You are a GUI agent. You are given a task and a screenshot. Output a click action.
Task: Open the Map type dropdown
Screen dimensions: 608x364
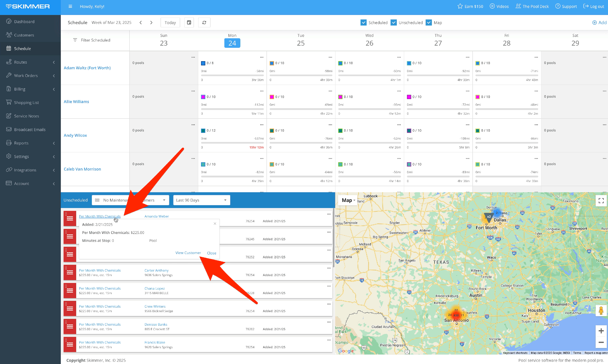click(x=348, y=200)
